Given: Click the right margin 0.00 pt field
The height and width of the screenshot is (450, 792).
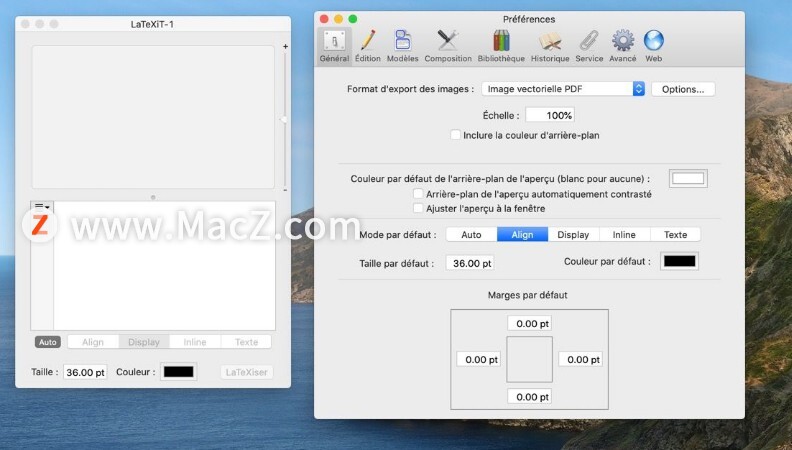Looking at the screenshot, I should (x=580, y=359).
